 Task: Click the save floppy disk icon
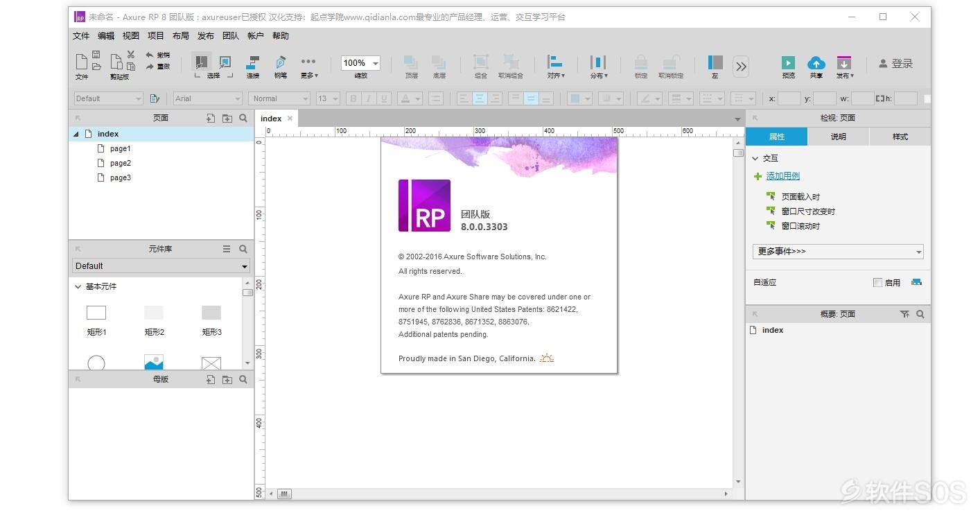(x=96, y=54)
